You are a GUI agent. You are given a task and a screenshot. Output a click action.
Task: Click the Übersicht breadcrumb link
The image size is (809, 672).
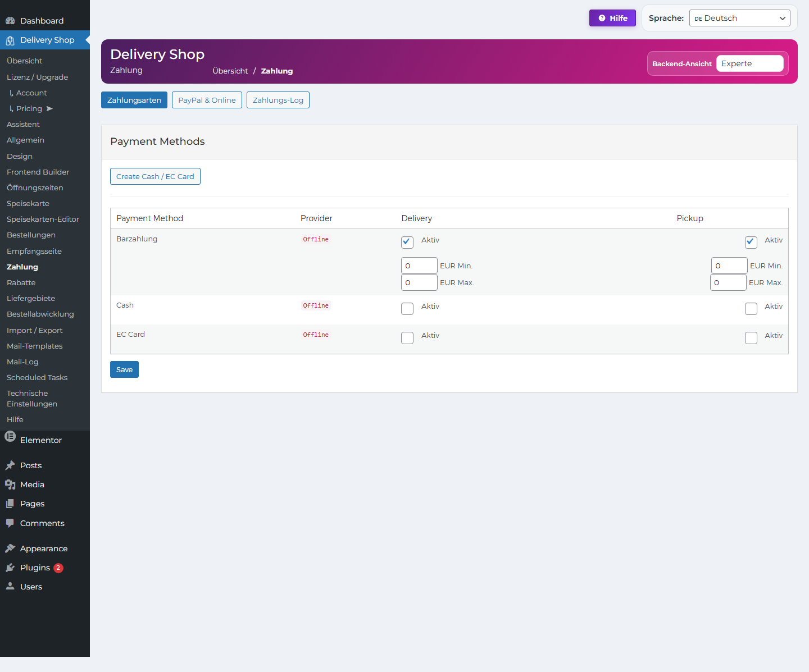click(230, 71)
